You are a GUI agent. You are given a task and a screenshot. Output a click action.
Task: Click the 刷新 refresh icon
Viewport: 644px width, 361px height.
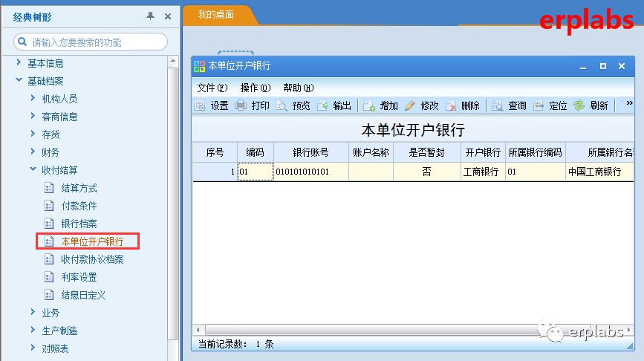click(x=579, y=105)
